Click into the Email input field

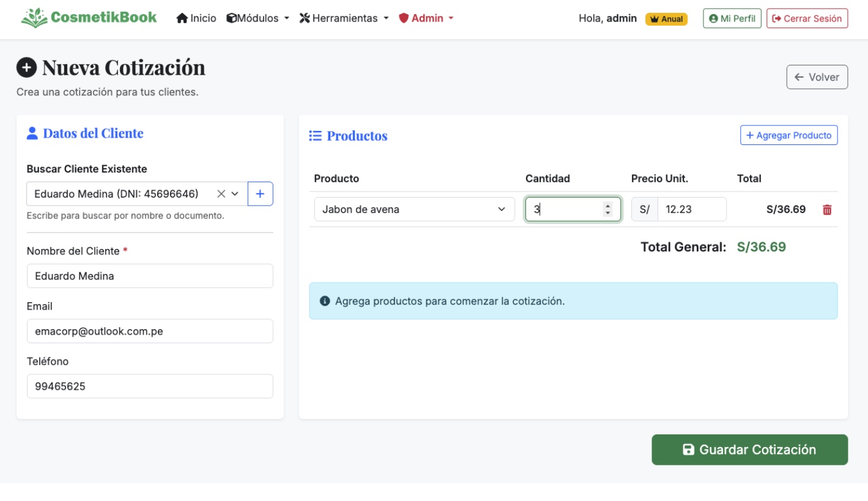coord(150,331)
